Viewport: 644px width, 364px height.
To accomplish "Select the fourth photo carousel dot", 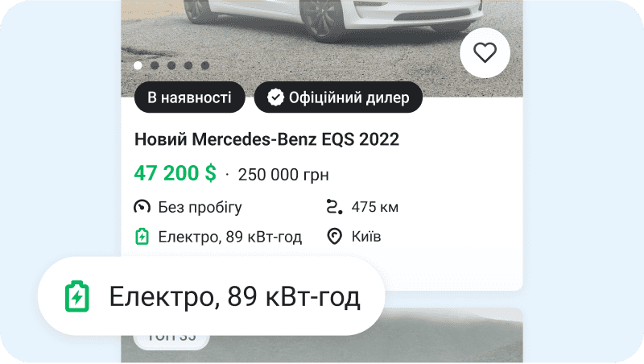I will coord(188,65).
